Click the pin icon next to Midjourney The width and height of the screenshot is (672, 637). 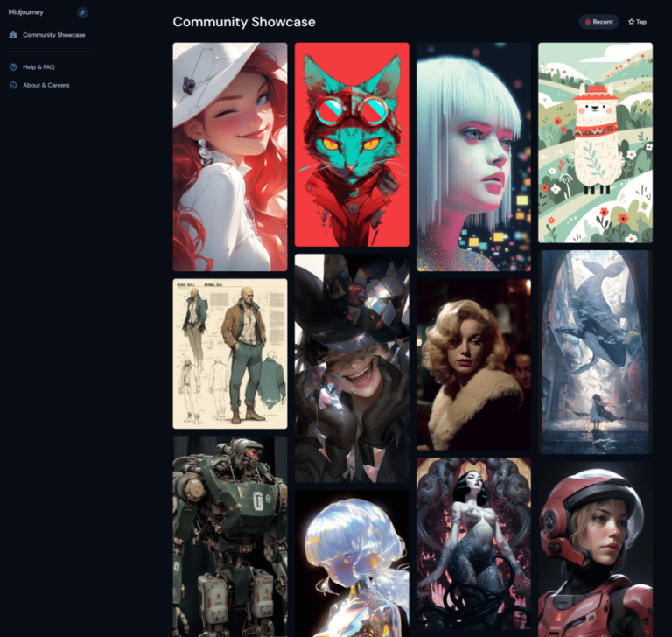click(x=82, y=12)
